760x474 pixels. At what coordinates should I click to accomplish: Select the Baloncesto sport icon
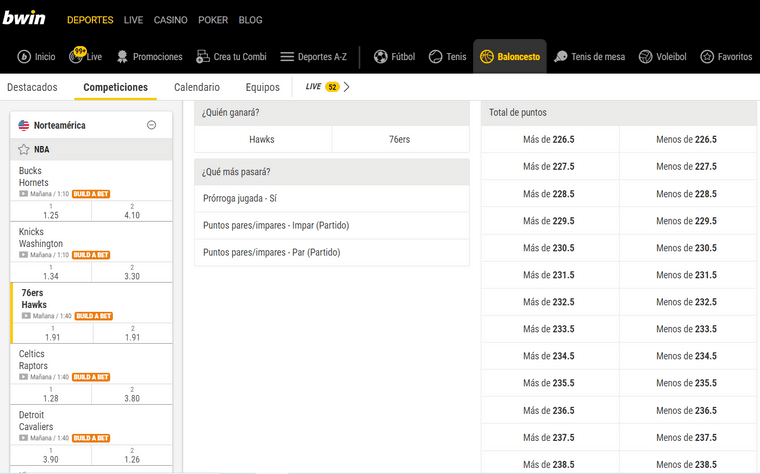click(487, 57)
